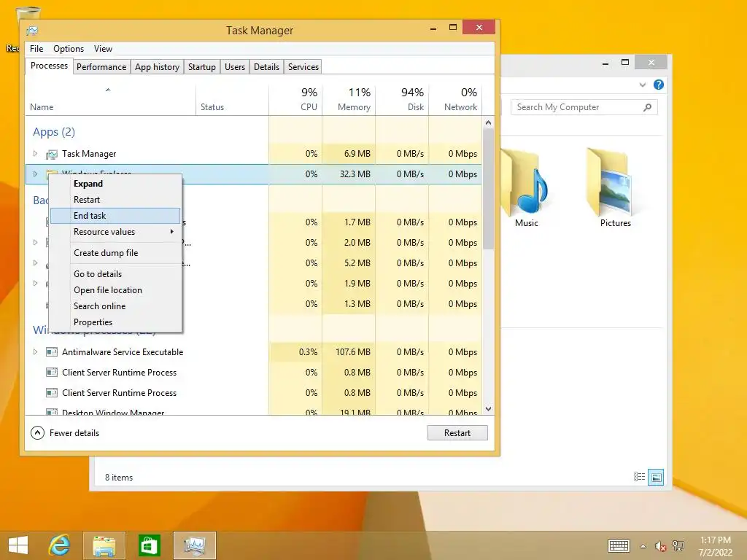
Task: Choose Properties in the context menu
Action: [x=115, y=322]
